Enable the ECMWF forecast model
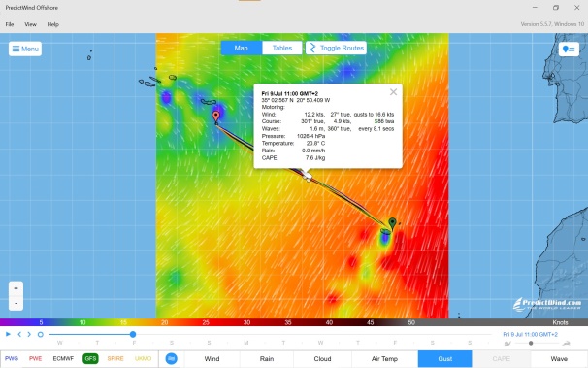This screenshot has width=588, height=368. [63, 358]
